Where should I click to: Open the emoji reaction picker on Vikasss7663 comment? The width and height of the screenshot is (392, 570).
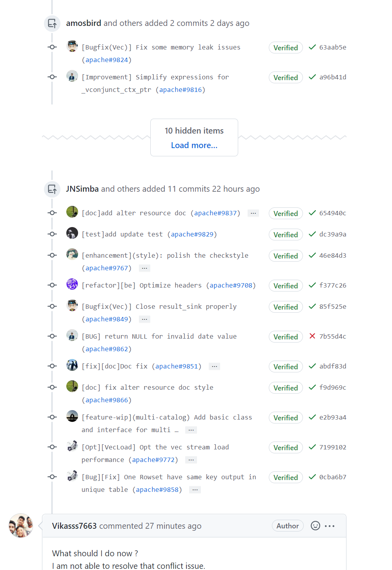tap(315, 526)
